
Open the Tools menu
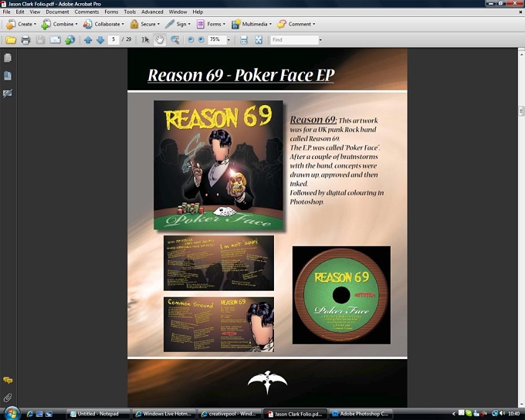click(x=130, y=12)
